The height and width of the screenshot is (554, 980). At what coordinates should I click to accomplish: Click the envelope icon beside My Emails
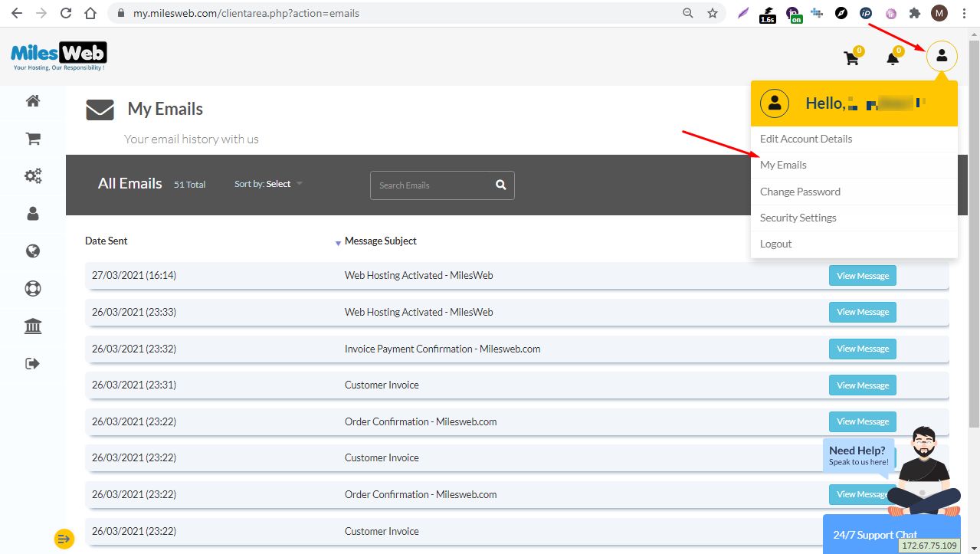pyautogui.click(x=100, y=110)
